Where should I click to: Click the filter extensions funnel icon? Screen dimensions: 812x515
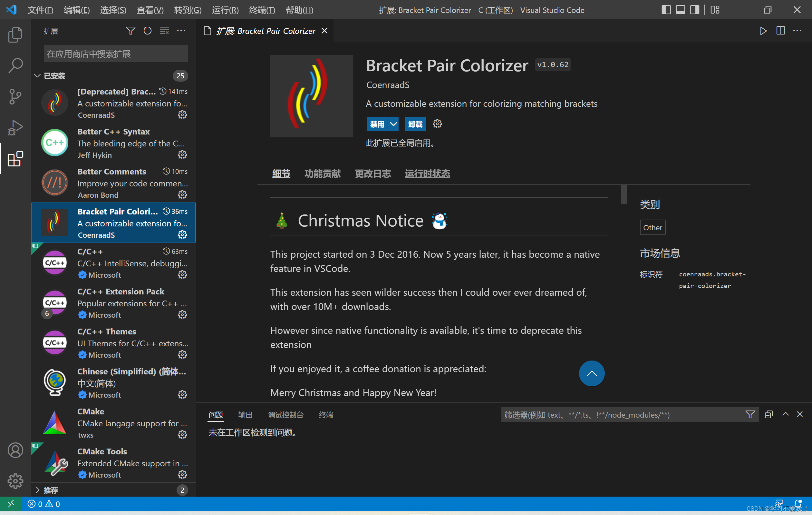click(x=130, y=31)
